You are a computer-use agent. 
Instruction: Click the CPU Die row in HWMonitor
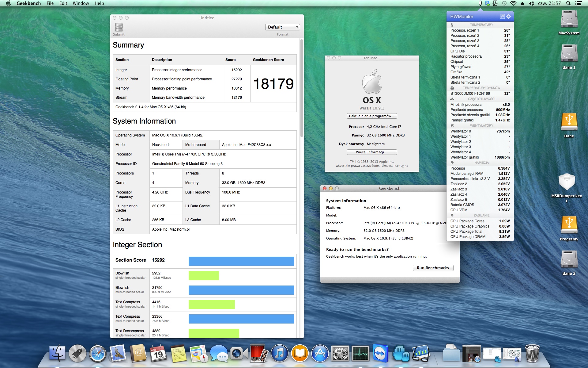[x=480, y=51]
